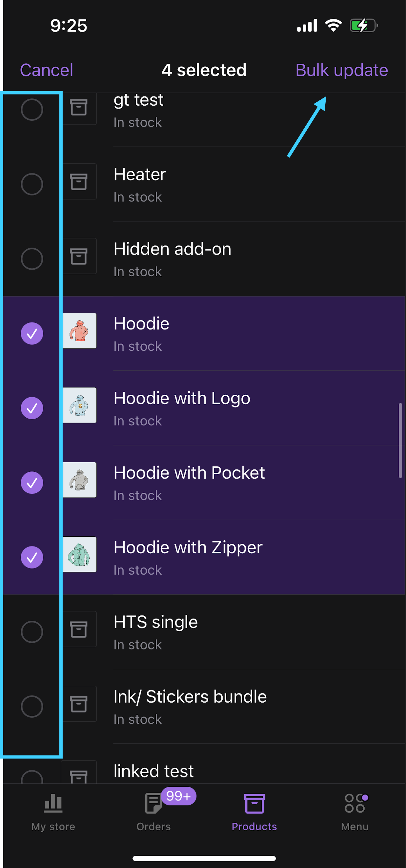Image resolution: width=406 pixels, height=868 pixels.
Task: Tap the Bulk update button
Action: (x=341, y=70)
